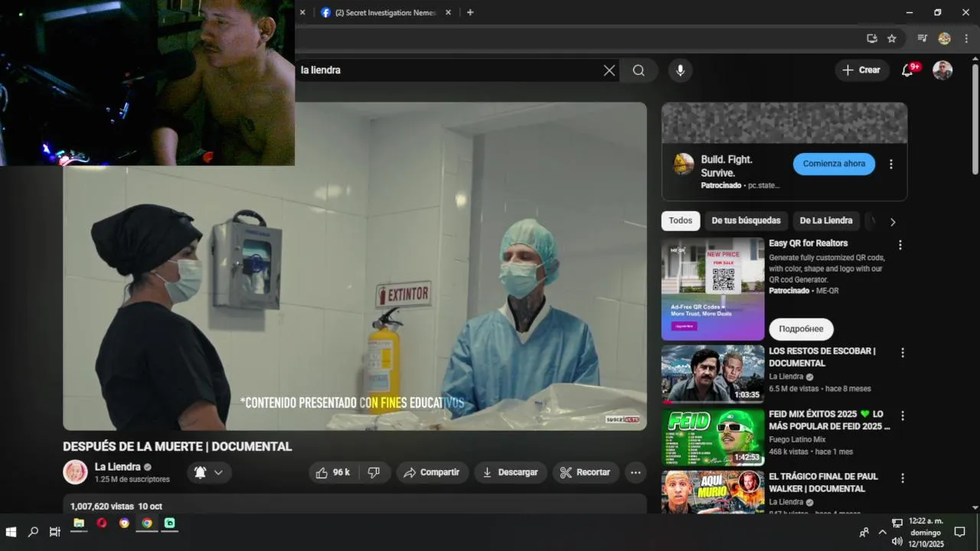Start voice search with the microphone
Viewport: 980px width, 551px height.
(680, 70)
